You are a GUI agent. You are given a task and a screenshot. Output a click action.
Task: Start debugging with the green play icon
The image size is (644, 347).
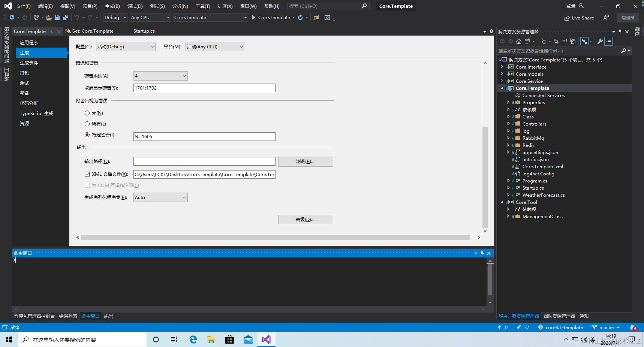[x=254, y=18]
